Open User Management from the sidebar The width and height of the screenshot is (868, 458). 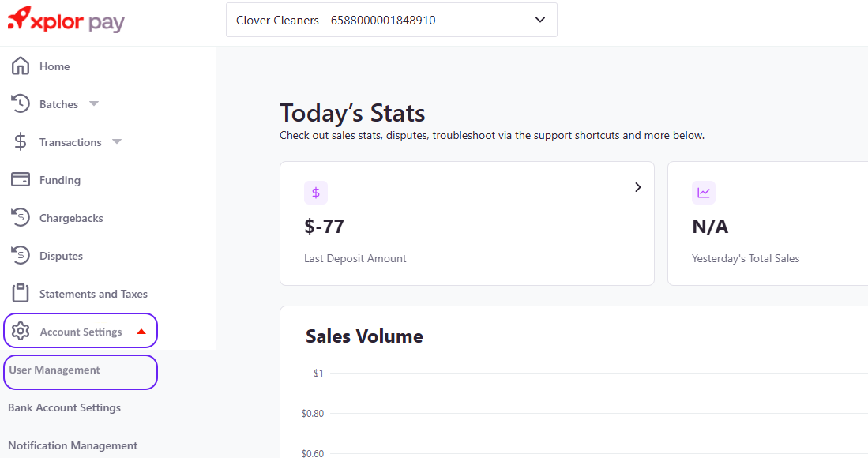(54, 370)
